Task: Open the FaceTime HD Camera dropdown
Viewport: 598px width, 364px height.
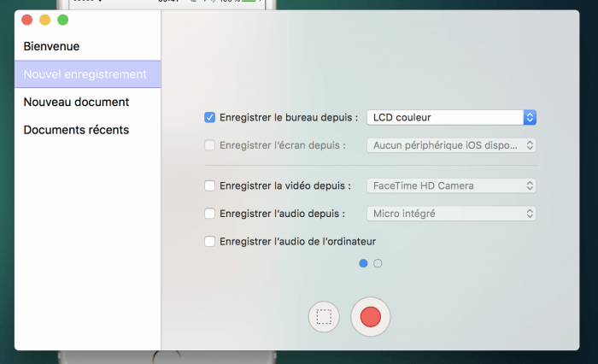Action: (x=451, y=185)
